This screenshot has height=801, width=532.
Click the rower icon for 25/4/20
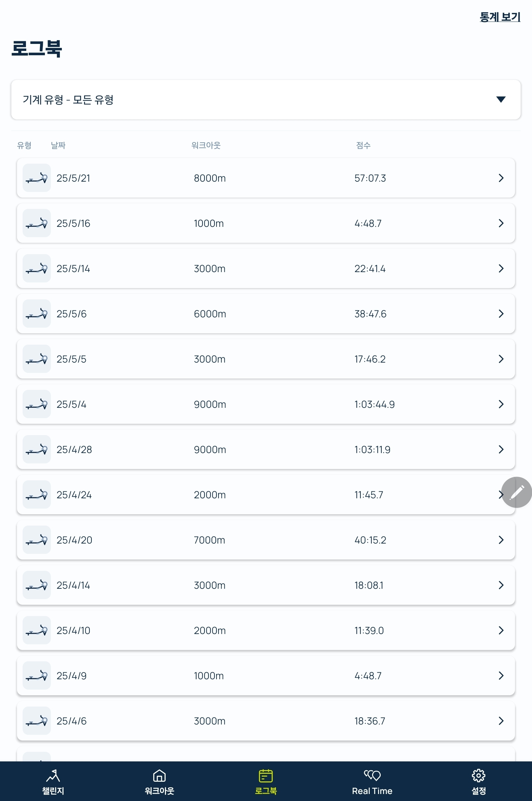pos(37,540)
